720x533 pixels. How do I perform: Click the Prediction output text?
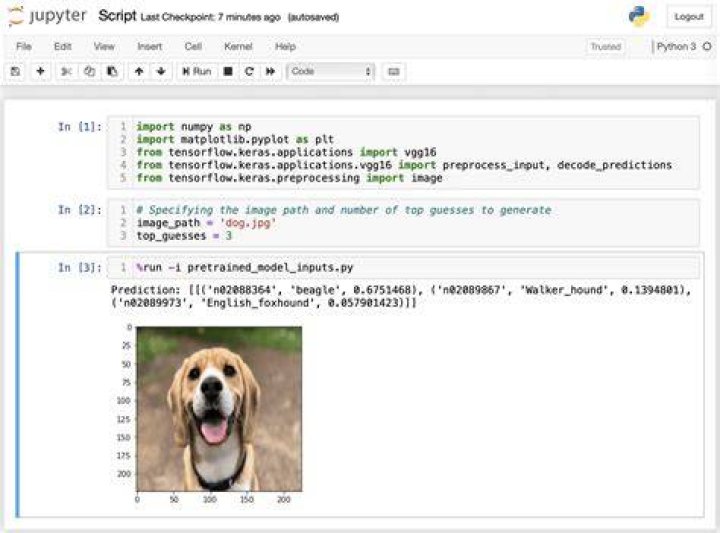point(401,297)
